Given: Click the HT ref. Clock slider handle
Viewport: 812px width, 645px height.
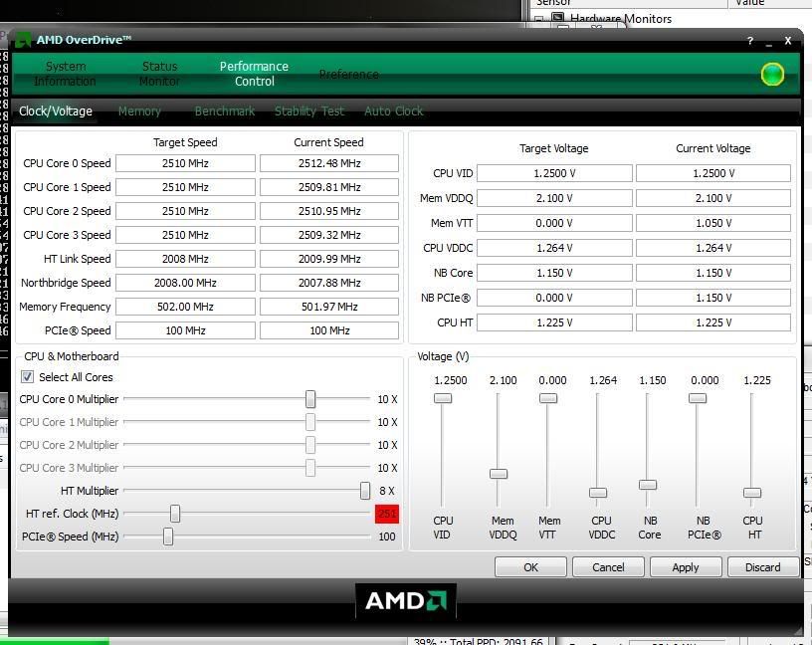Looking at the screenshot, I should tap(175, 514).
